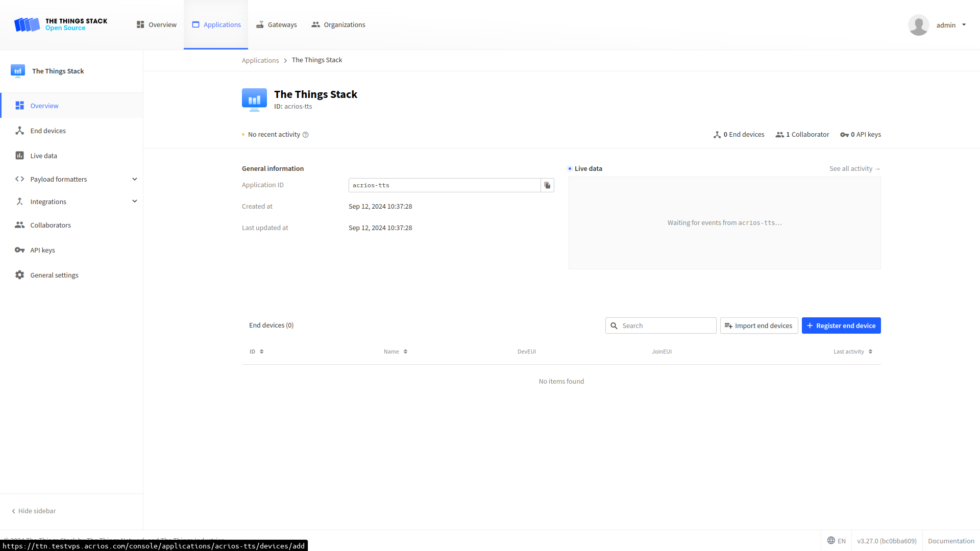Click the API keys sidebar icon
Image resolution: width=980 pixels, height=551 pixels.
click(x=19, y=249)
